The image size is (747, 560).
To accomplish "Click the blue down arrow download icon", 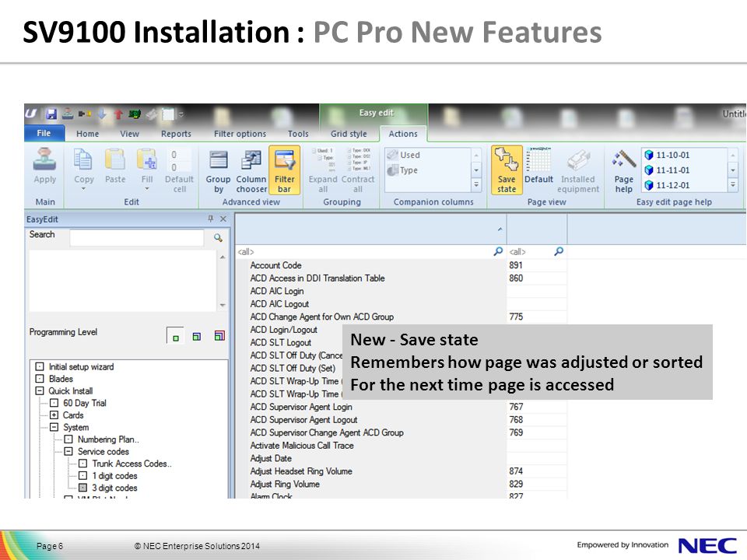I will click(102, 114).
